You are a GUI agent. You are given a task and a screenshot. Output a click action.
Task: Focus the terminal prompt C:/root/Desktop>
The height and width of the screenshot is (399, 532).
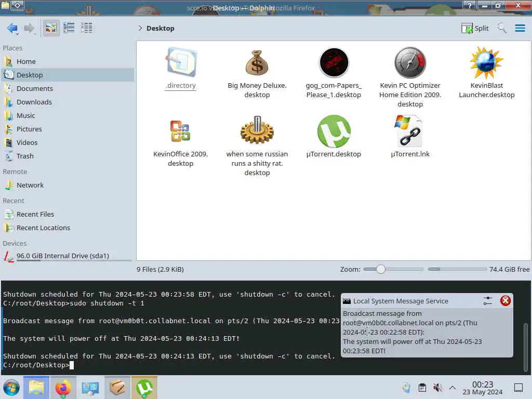point(36,365)
